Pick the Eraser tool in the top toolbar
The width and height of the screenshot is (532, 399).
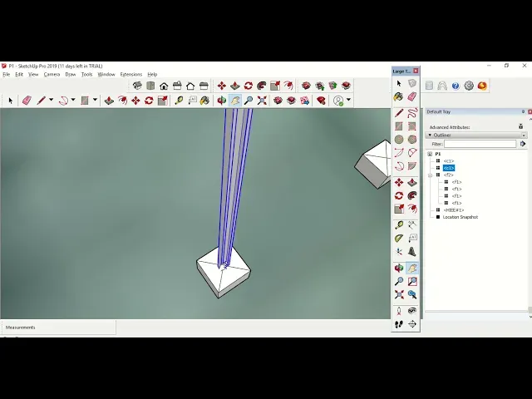[x=27, y=101]
